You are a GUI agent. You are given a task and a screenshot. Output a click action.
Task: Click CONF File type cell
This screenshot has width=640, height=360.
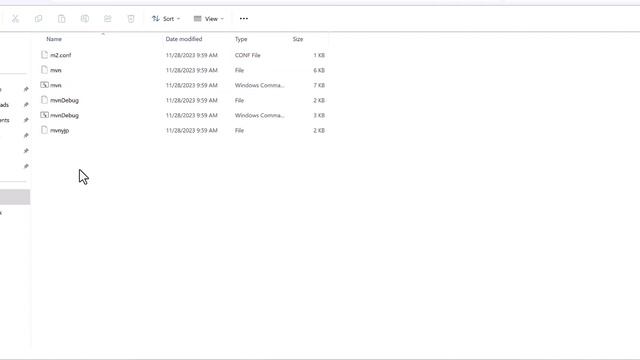click(247, 55)
